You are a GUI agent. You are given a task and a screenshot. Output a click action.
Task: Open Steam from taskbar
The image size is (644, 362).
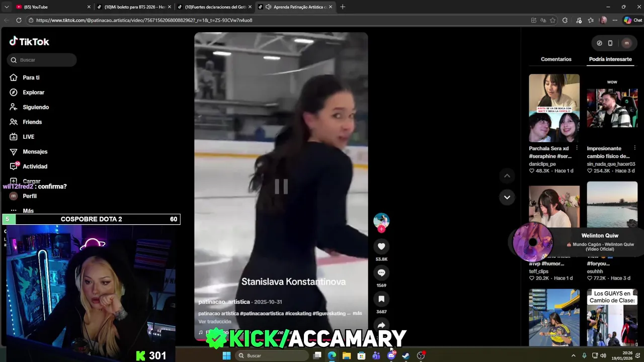pyautogui.click(x=406, y=355)
